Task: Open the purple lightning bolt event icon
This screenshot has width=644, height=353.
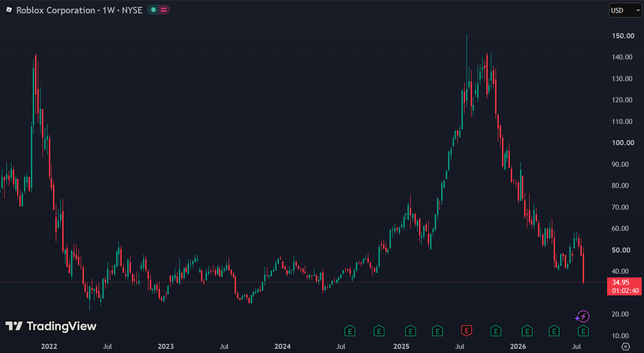Action: [x=584, y=316]
